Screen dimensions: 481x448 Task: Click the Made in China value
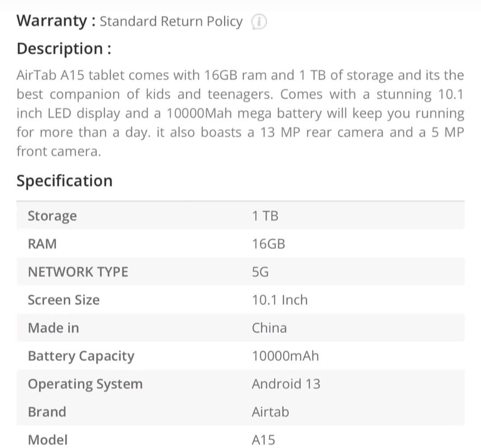(270, 328)
